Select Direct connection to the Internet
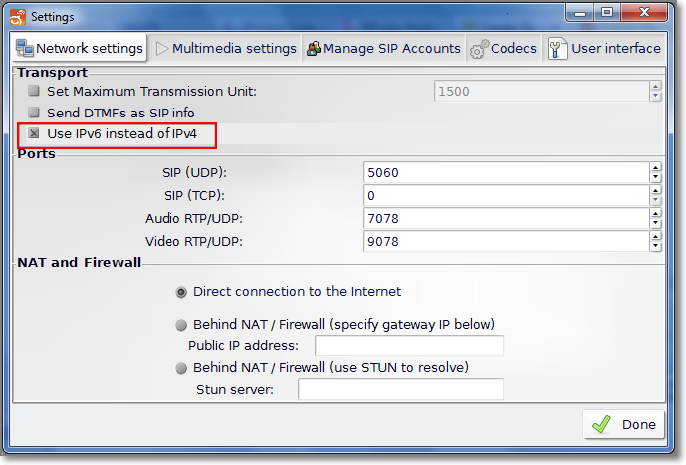 click(x=181, y=292)
